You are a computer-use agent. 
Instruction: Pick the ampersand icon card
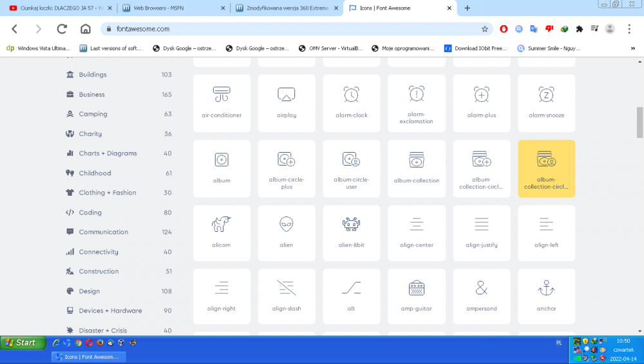(x=481, y=296)
